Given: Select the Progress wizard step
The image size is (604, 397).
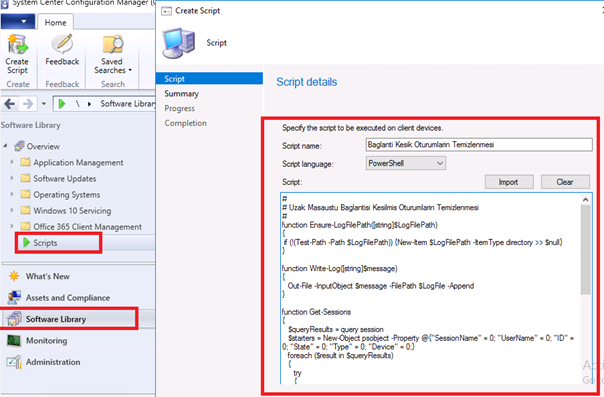Looking at the screenshot, I should (180, 109).
